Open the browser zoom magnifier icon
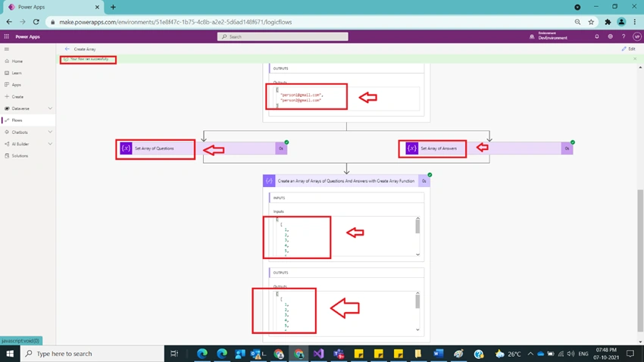This screenshot has width=644, height=362. click(577, 22)
